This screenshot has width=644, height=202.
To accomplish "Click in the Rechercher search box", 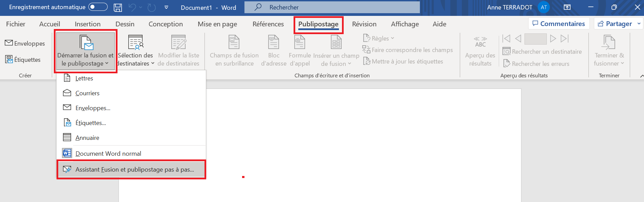I will pos(332,7).
